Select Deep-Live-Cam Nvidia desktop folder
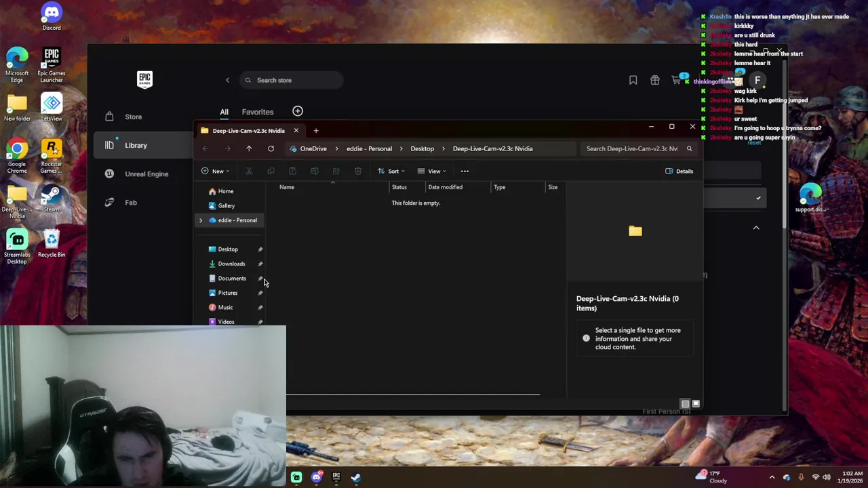 click(17, 202)
